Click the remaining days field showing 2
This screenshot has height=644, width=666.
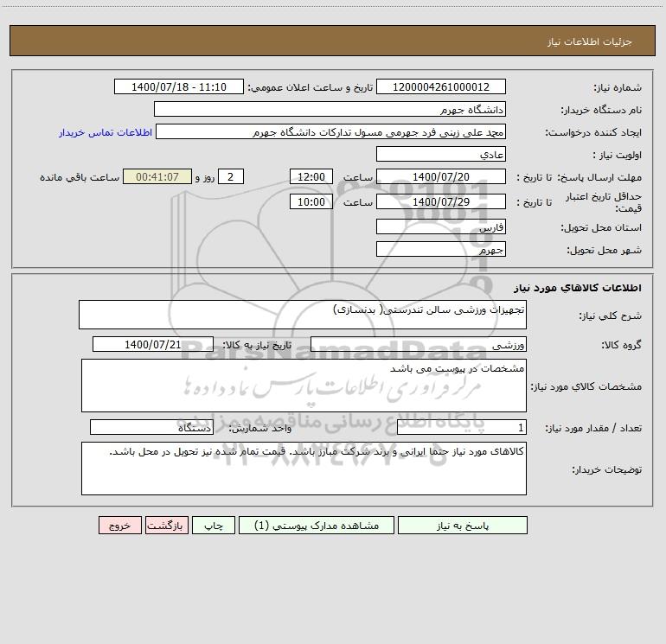click(231, 176)
